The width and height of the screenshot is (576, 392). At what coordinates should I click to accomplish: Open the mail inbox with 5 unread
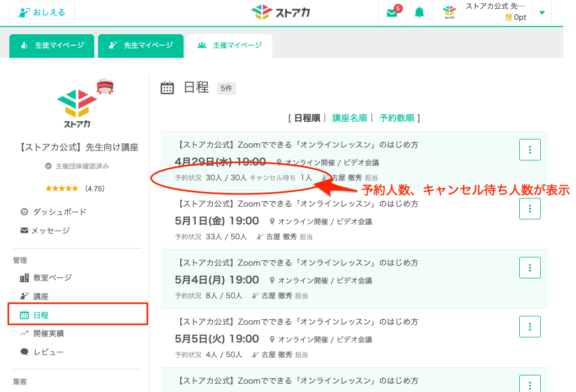coord(392,13)
